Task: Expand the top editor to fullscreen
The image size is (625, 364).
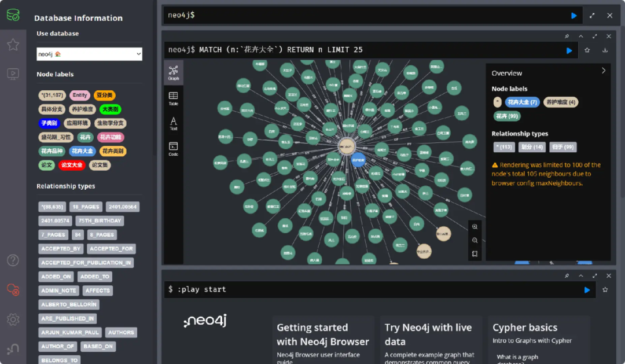Action: click(x=592, y=16)
